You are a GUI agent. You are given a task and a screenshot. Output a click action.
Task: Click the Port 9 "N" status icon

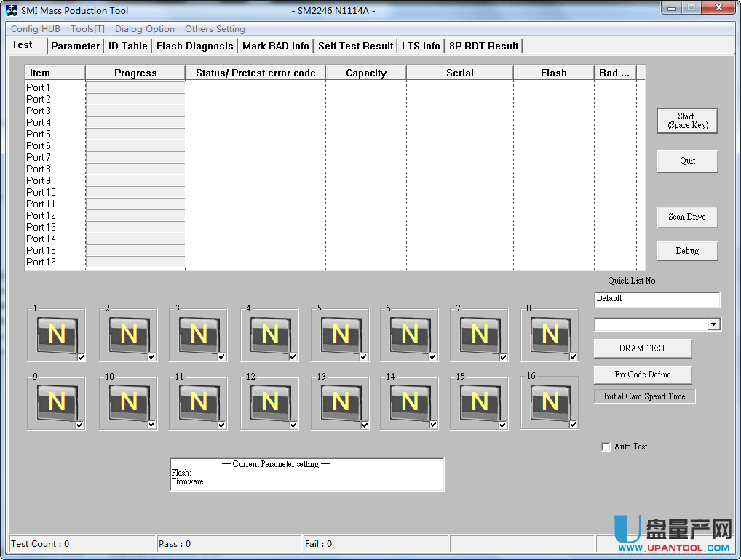[x=55, y=402]
